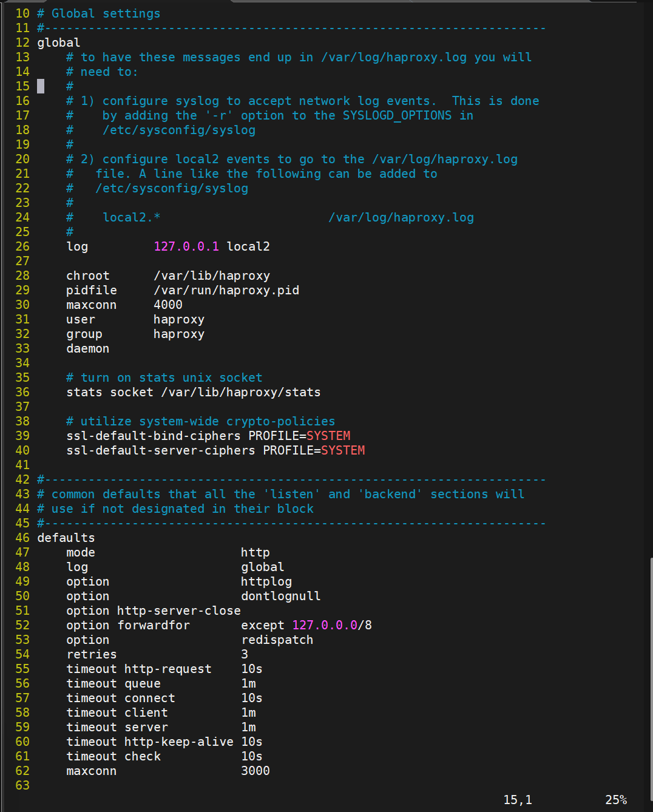Screen dimensions: 653x812
Task: Click '/etc/sysconfig/syslog' on line 18
Action: [x=179, y=130]
